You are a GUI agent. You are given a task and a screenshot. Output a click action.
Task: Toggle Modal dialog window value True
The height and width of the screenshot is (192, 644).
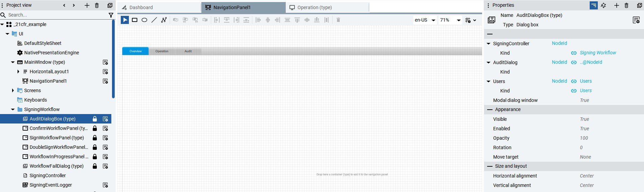585,100
